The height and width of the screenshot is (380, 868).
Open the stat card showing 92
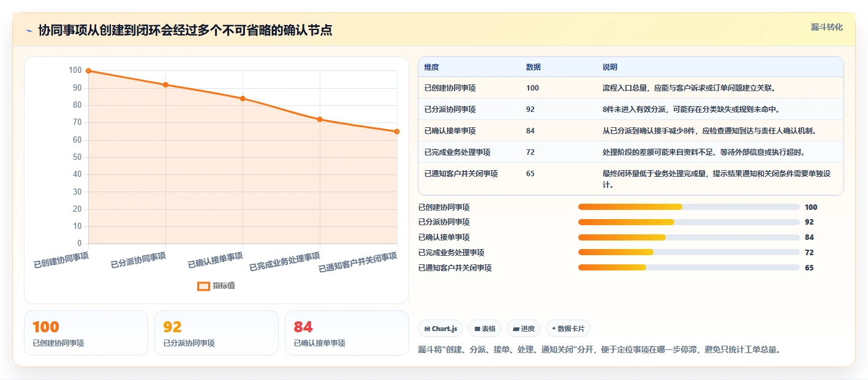pos(216,333)
